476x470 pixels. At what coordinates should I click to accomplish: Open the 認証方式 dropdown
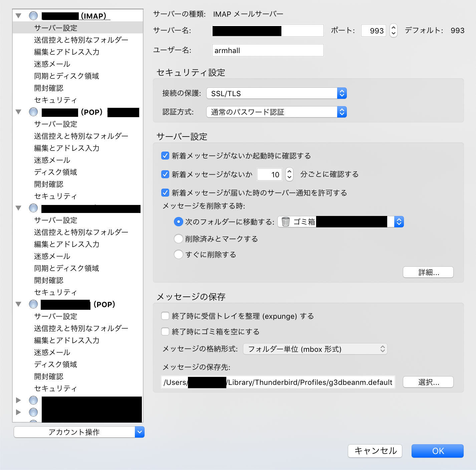point(276,112)
